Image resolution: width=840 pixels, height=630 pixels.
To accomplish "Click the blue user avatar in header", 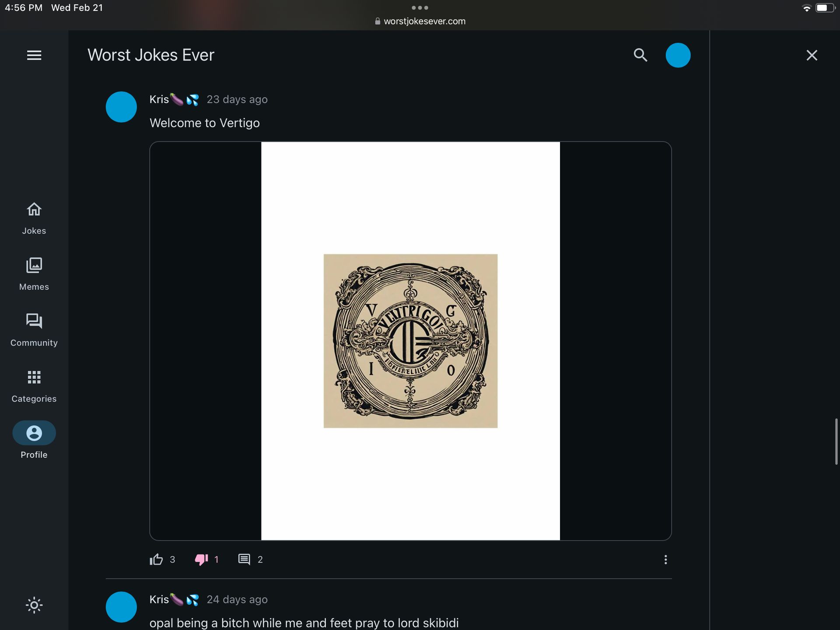I will tap(678, 55).
